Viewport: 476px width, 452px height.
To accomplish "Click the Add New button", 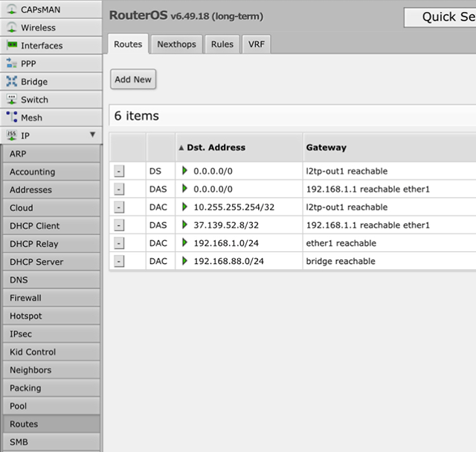I will tap(133, 80).
